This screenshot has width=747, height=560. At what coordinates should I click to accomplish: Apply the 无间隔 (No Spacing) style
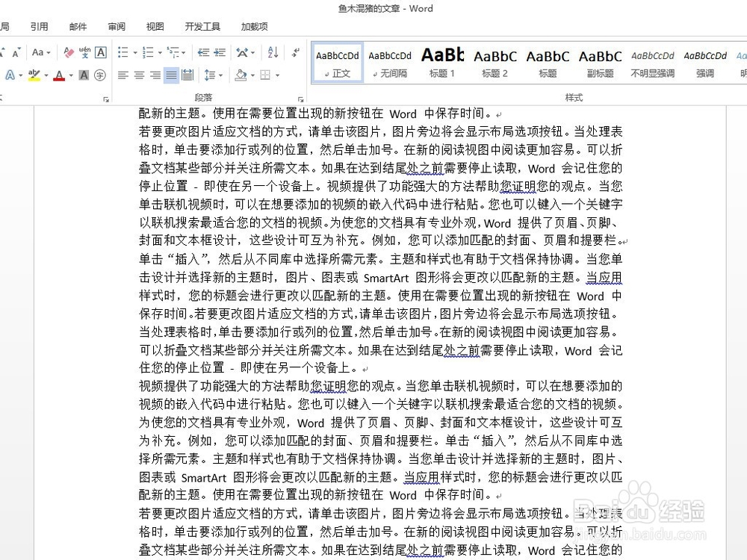[x=390, y=63]
